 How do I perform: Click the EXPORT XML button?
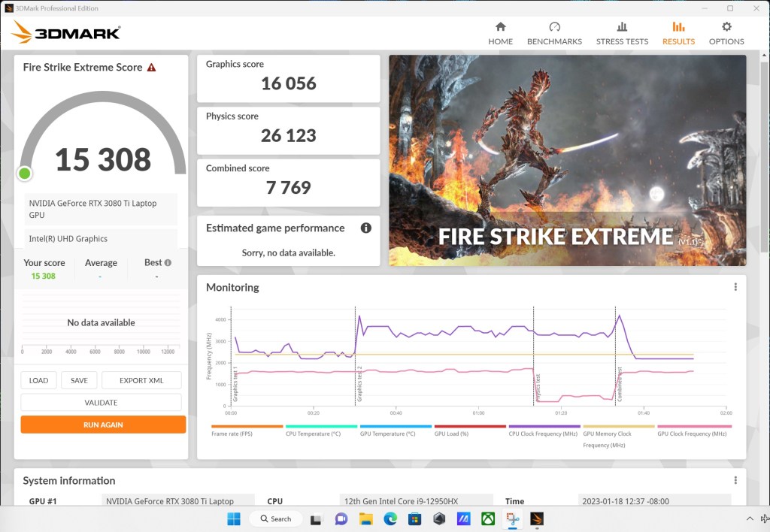141,380
